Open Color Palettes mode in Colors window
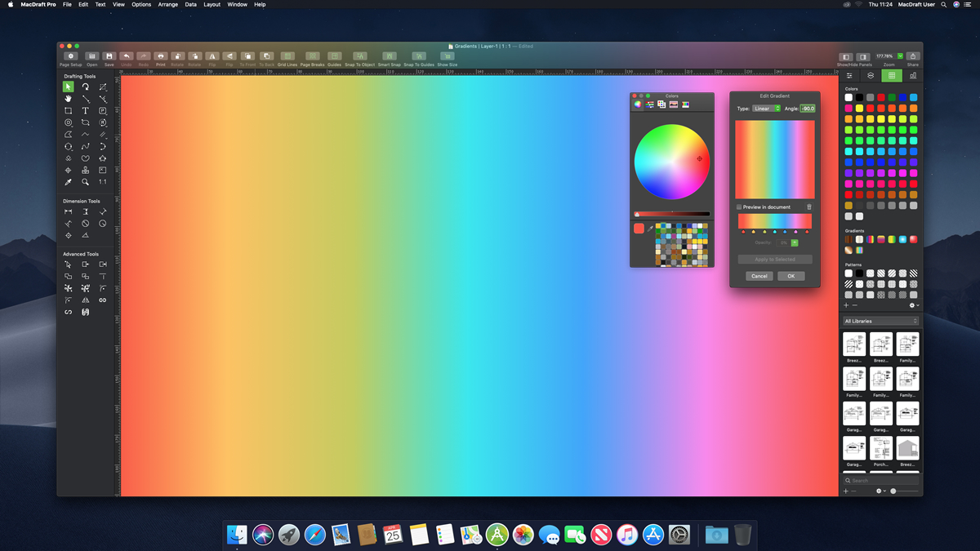 [661, 104]
